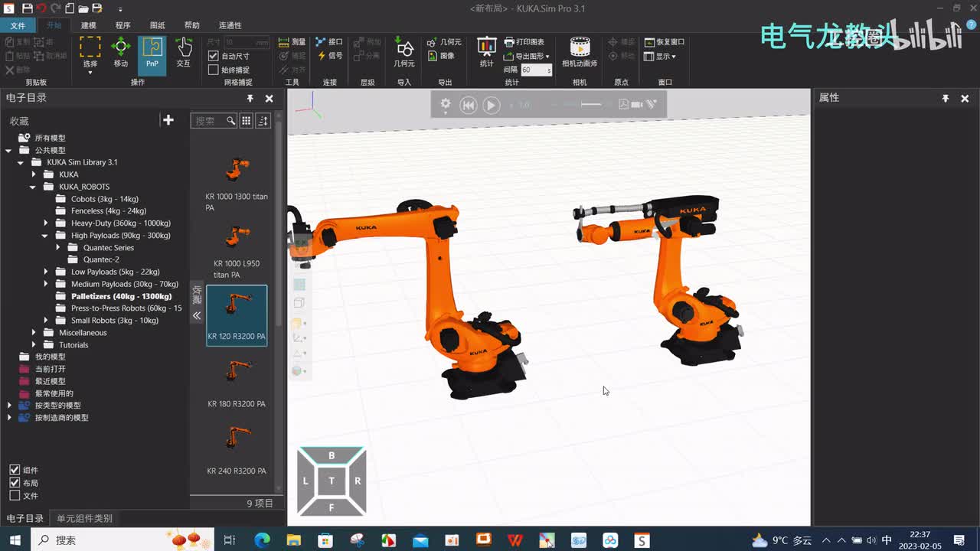Select the Cobots (3kg - 14kg) folder
This screenshot has height=551, width=980.
click(105, 199)
